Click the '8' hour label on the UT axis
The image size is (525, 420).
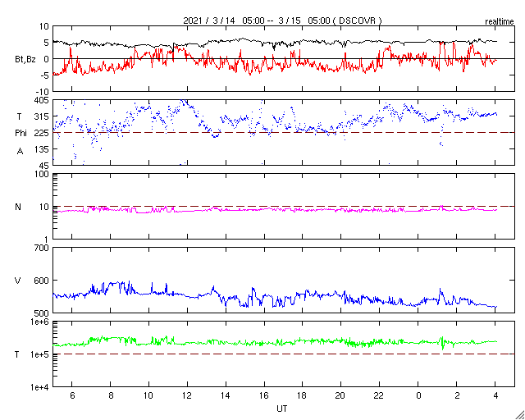point(111,395)
